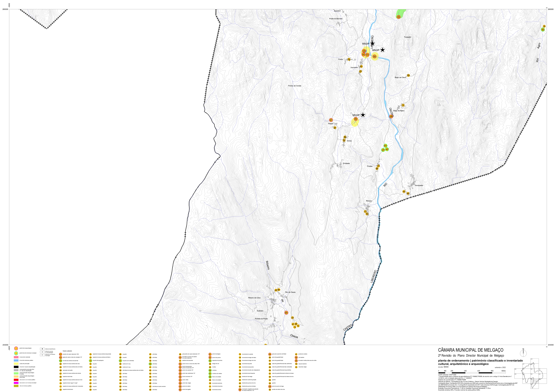Select the setembro 2022 date text
Screen dimensions: 556x392
click(500, 368)
